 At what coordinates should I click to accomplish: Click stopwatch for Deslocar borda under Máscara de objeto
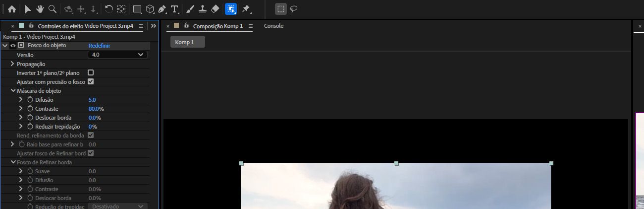30,118
